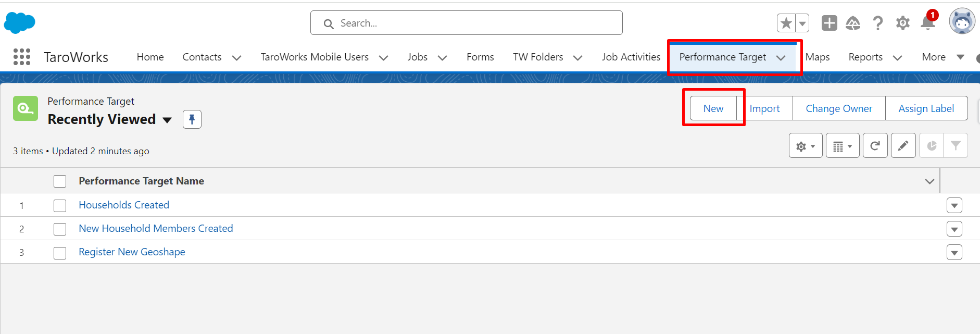Click the pencil edit list icon
This screenshot has height=334, width=980.
[x=903, y=146]
